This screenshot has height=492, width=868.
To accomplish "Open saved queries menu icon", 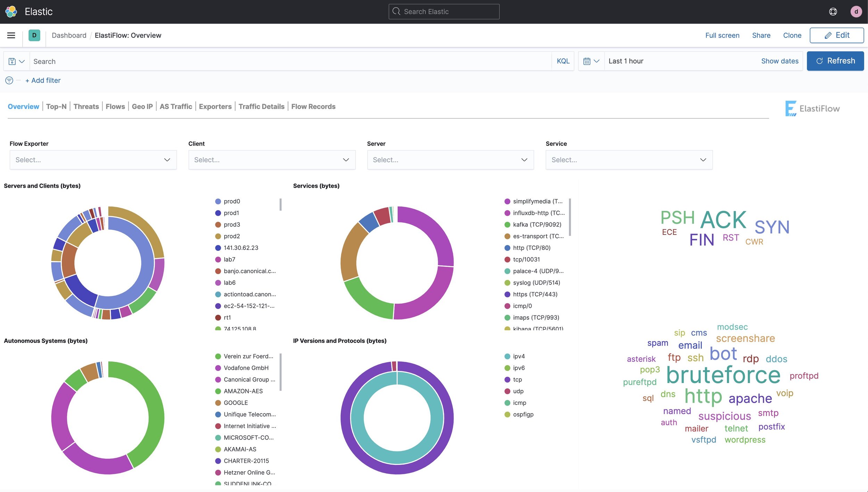I will click(x=16, y=61).
